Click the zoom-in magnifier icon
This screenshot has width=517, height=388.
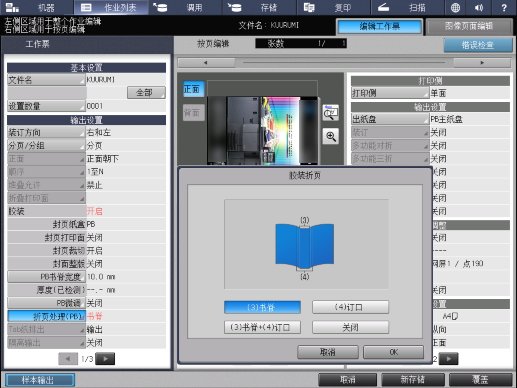point(331,136)
